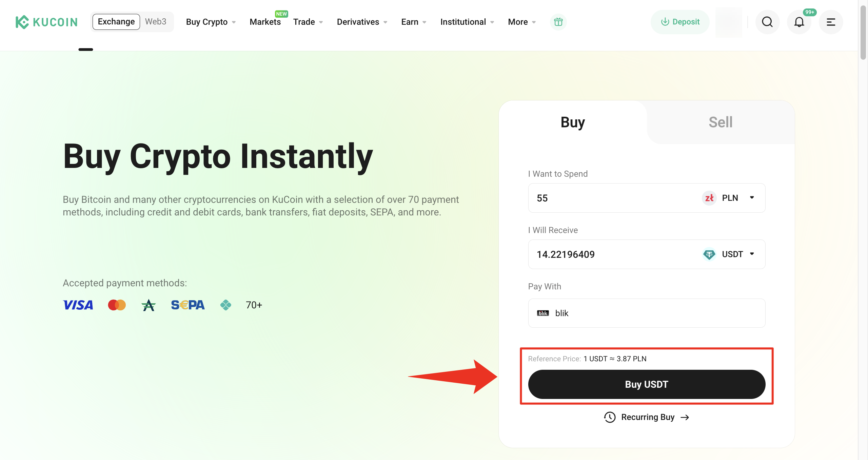Switch to the Sell tab
The image size is (868, 460).
click(721, 122)
